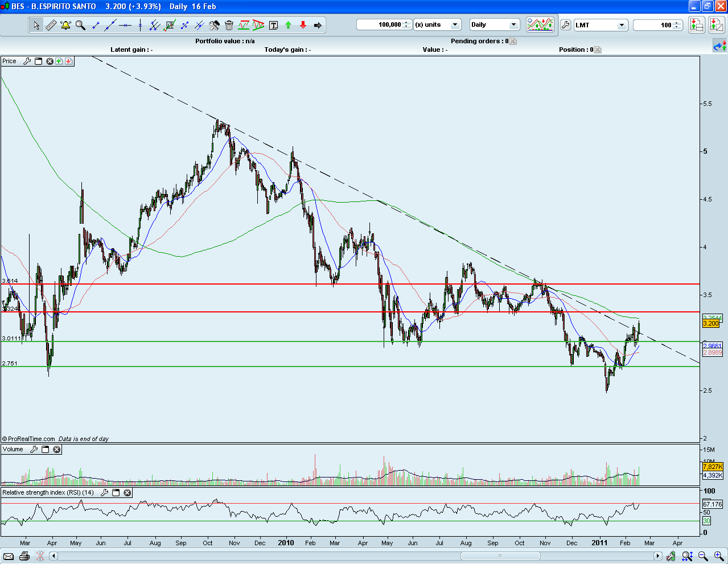
Task: Add a red down arrow marker
Action: click(303, 25)
